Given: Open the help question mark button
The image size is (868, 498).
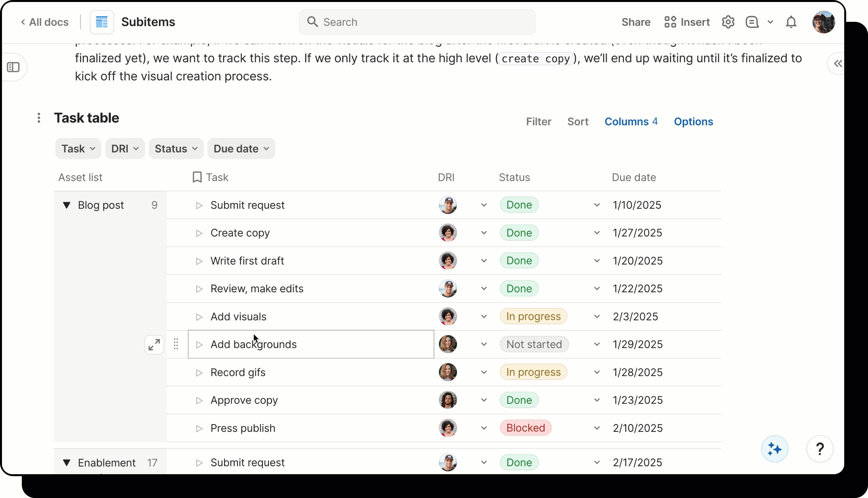Looking at the screenshot, I should click(x=819, y=449).
